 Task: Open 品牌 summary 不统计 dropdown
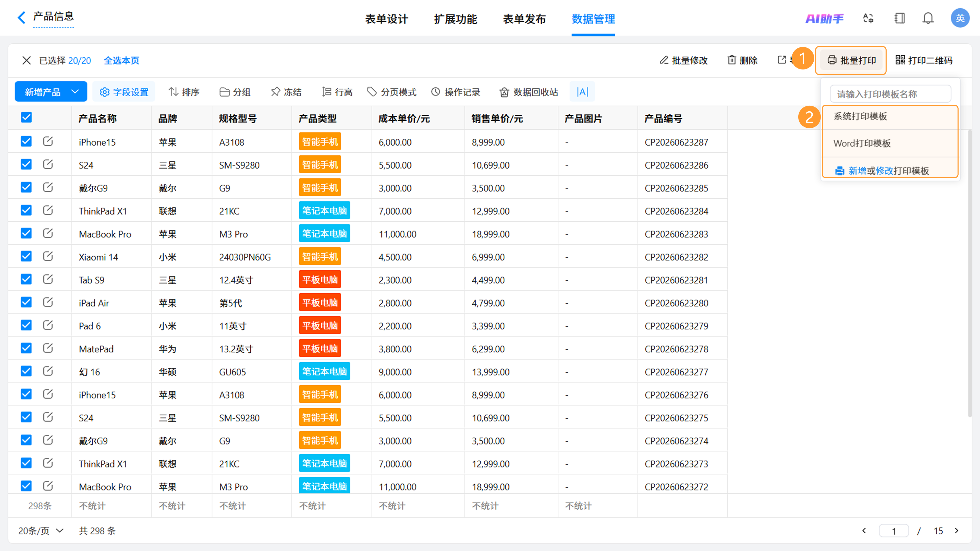172,506
